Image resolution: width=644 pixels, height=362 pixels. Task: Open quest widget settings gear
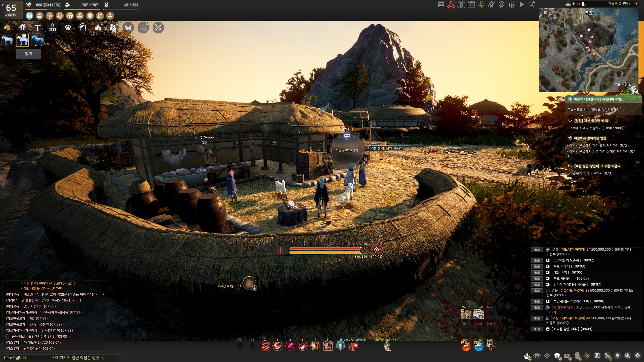click(560, 99)
